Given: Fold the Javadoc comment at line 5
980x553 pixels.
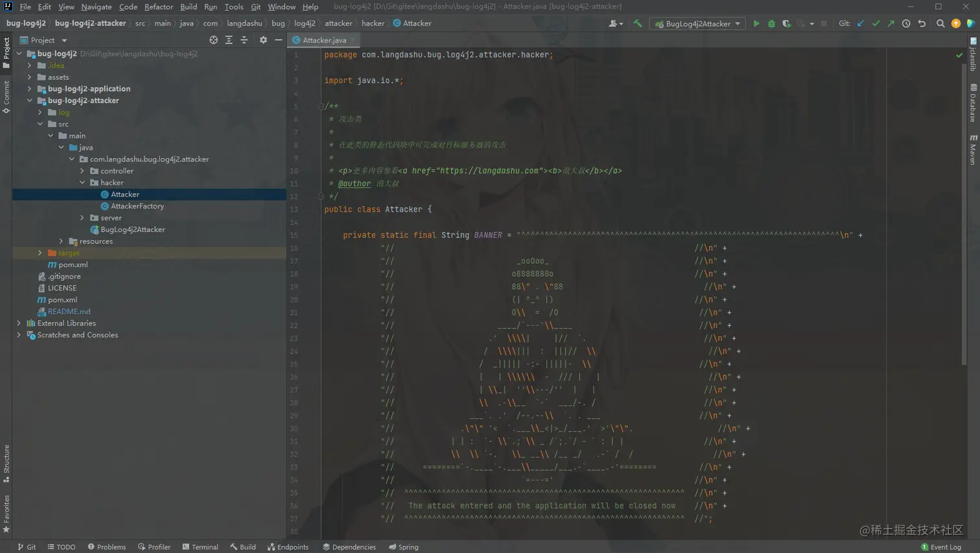Looking at the screenshot, I should coord(321,106).
